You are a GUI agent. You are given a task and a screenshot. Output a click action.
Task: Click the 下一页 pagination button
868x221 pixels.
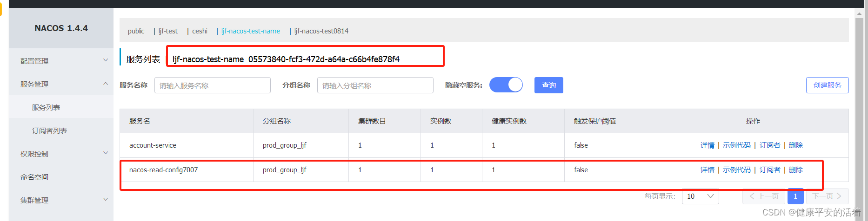click(827, 196)
